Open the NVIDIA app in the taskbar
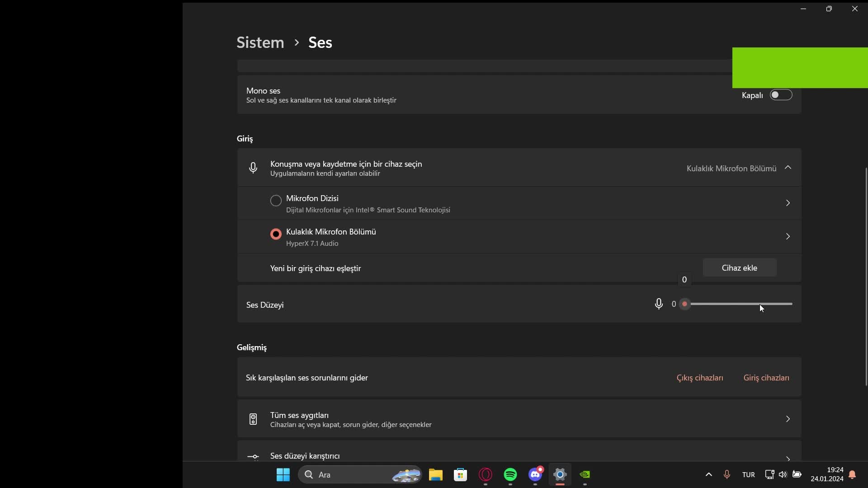The width and height of the screenshot is (868, 488). pyautogui.click(x=585, y=474)
